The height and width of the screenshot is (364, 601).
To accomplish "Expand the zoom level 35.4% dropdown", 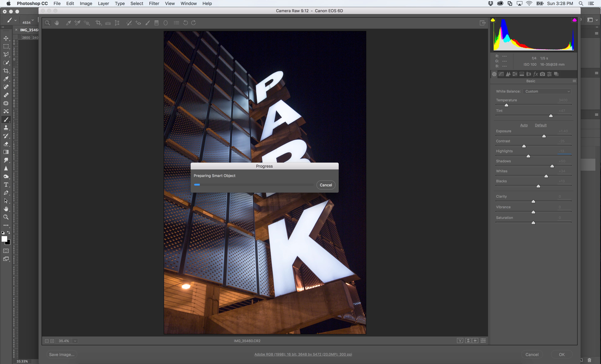I will (x=75, y=341).
